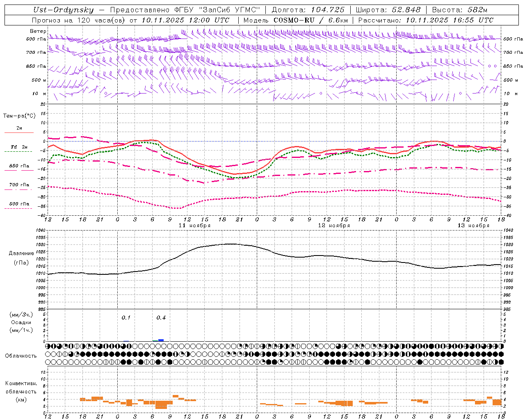The image size is (525, 420).
Task: Click the precipitation amount 0.4
Action: pos(161,317)
